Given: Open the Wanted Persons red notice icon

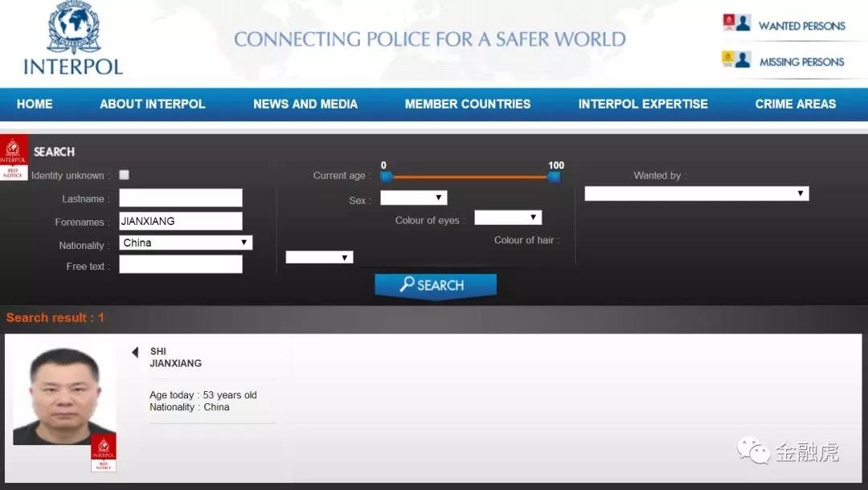Looking at the screenshot, I should tap(735, 24).
